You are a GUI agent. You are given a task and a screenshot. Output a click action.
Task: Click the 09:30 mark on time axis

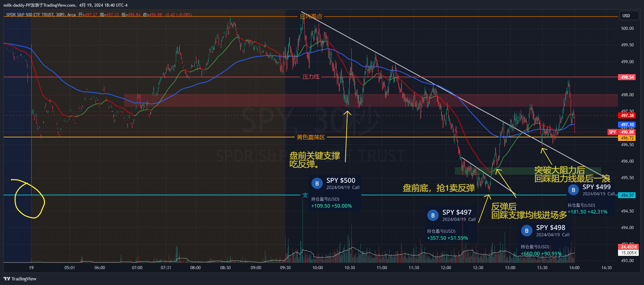(285, 268)
